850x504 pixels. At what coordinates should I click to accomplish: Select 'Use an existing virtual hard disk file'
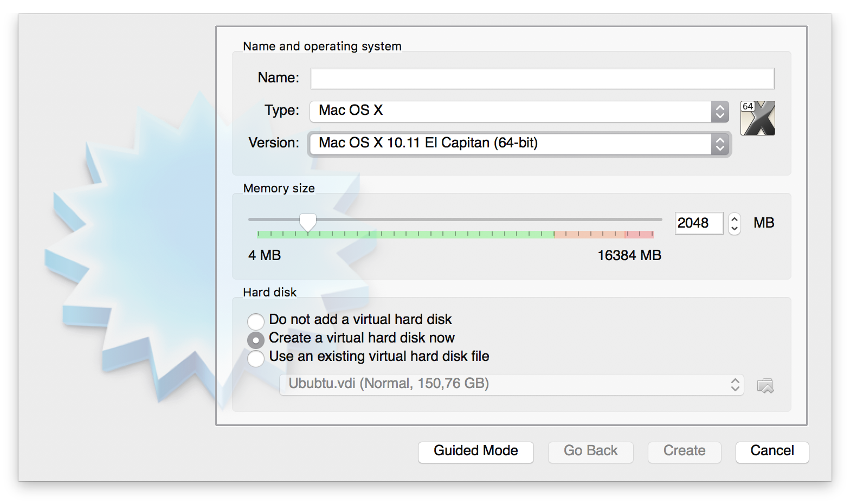pos(256,358)
